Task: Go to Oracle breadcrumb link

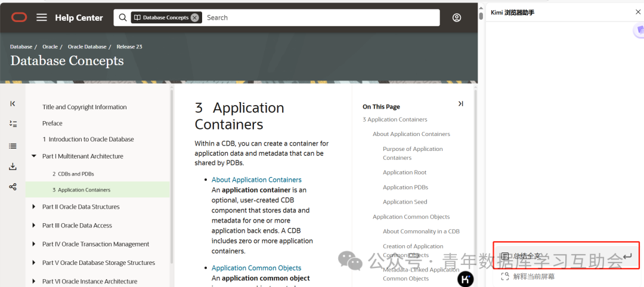Action: point(50,47)
